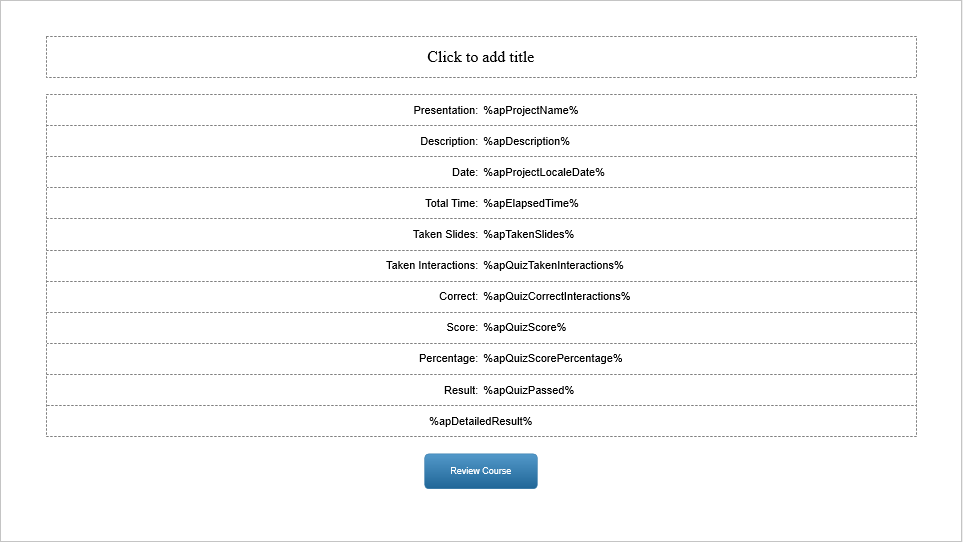This screenshot has height=542, width=963.
Task: Click the 'Total Time:' label
Action: click(x=451, y=203)
